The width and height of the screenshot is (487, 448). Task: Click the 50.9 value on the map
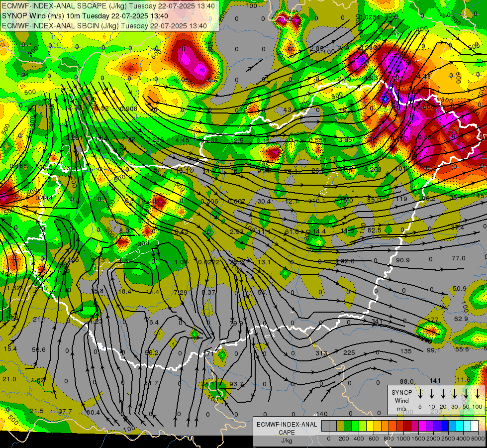pos(459,289)
